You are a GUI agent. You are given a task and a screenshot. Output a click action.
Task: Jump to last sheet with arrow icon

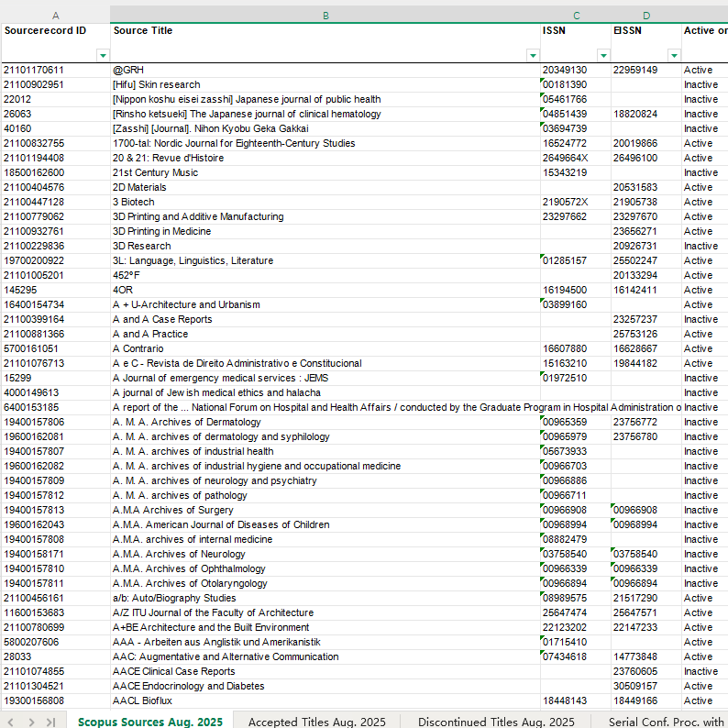(50, 722)
